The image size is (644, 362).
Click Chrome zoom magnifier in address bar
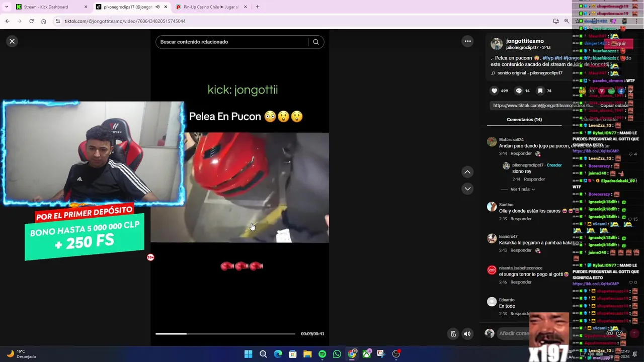click(567, 21)
